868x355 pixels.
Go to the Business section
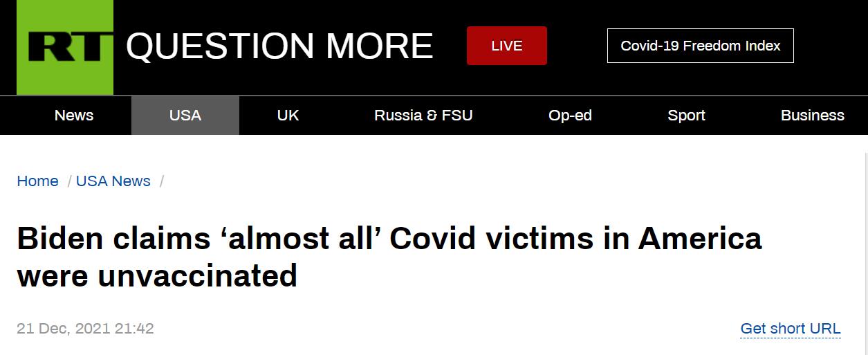[812, 116]
